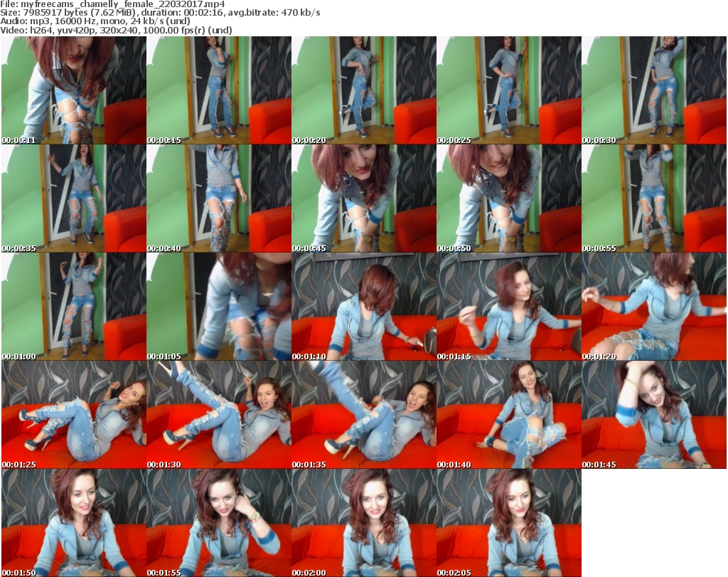The image size is (728, 577).
Task: Choose the thumbnail stamped 00:01:25
Action: 74,415
